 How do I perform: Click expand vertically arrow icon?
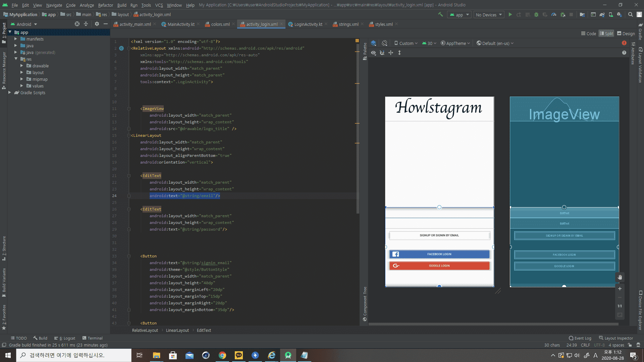click(399, 53)
